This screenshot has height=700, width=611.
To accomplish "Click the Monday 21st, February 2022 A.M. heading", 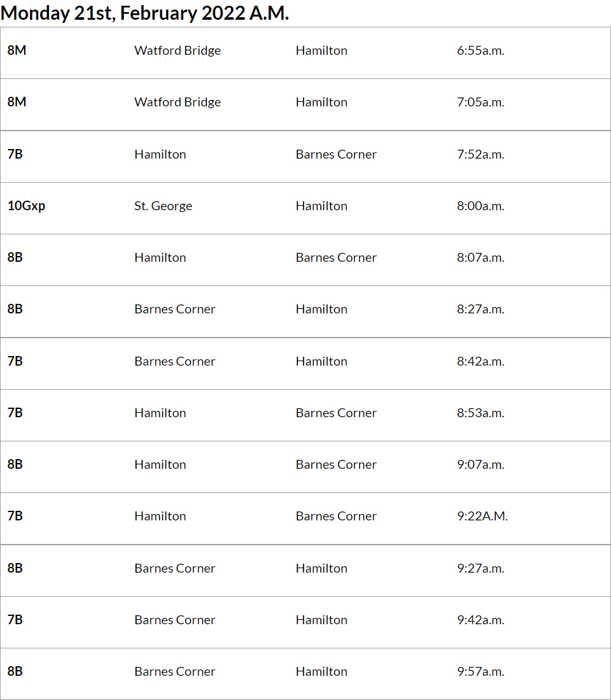I will [x=145, y=13].
